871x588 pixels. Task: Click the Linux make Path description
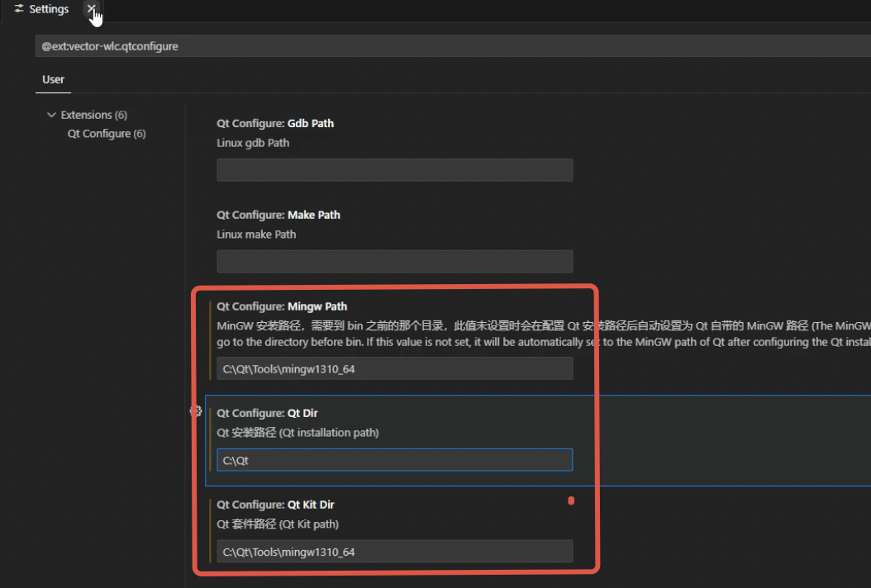256,235
